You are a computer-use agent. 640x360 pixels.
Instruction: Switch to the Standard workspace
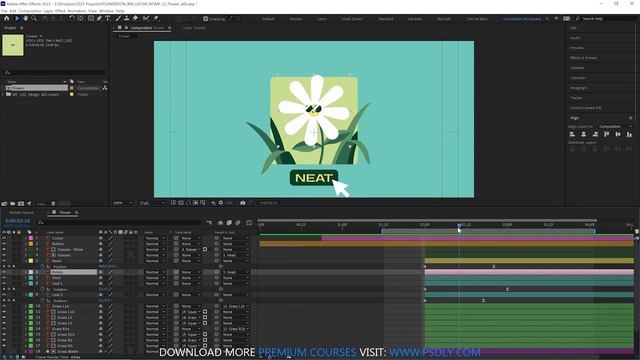click(x=385, y=19)
